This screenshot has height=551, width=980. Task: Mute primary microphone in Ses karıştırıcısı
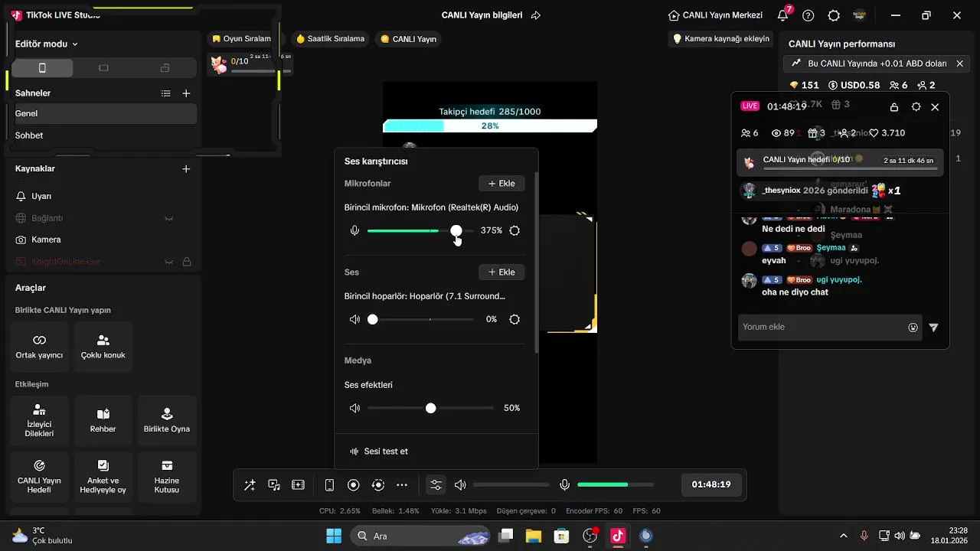[x=354, y=230]
